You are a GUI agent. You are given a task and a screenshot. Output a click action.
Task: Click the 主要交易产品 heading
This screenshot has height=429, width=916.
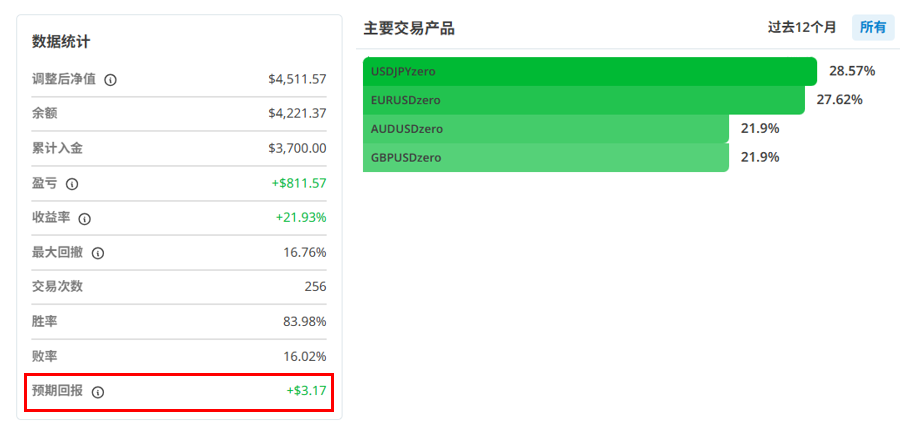pyautogui.click(x=409, y=28)
